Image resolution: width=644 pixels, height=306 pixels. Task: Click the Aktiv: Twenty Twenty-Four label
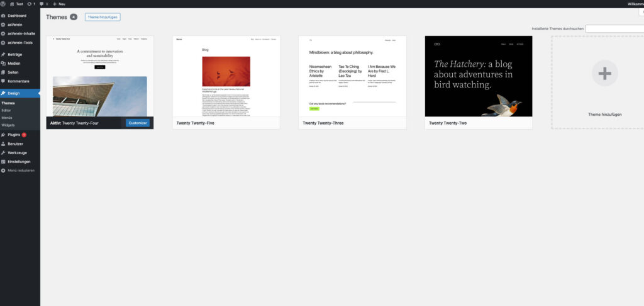point(74,123)
